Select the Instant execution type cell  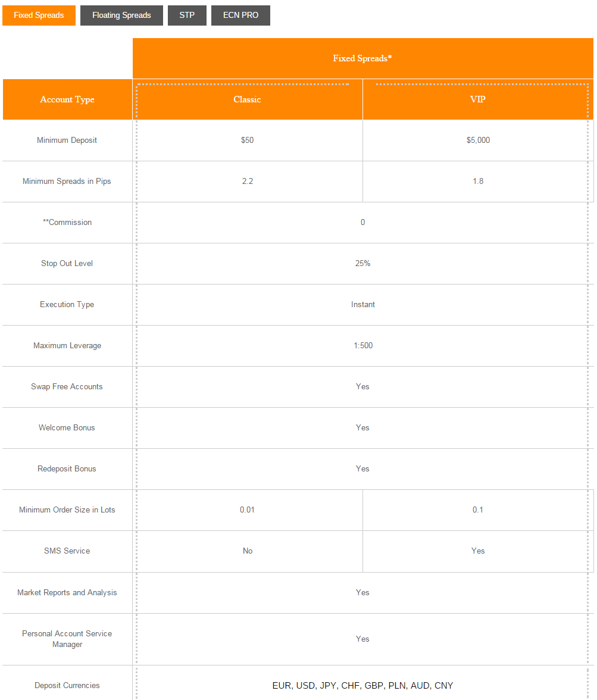[363, 304]
